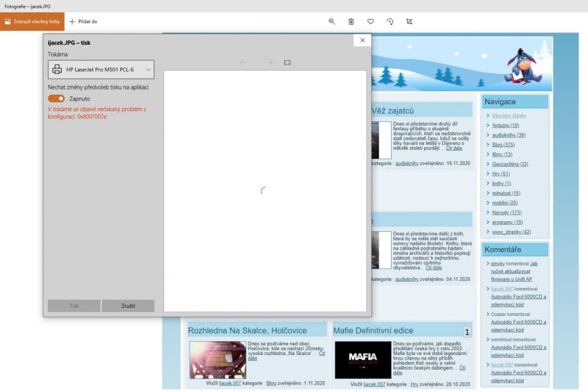
Task: Mark the photo as favorite with the heart icon
Action: click(370, 22)
